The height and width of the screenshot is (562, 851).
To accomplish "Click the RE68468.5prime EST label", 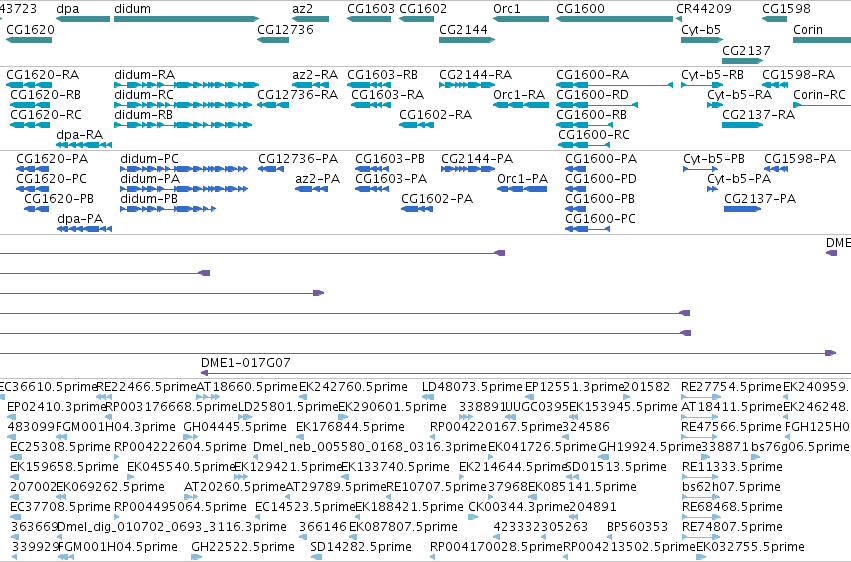I will coord(732,507).
